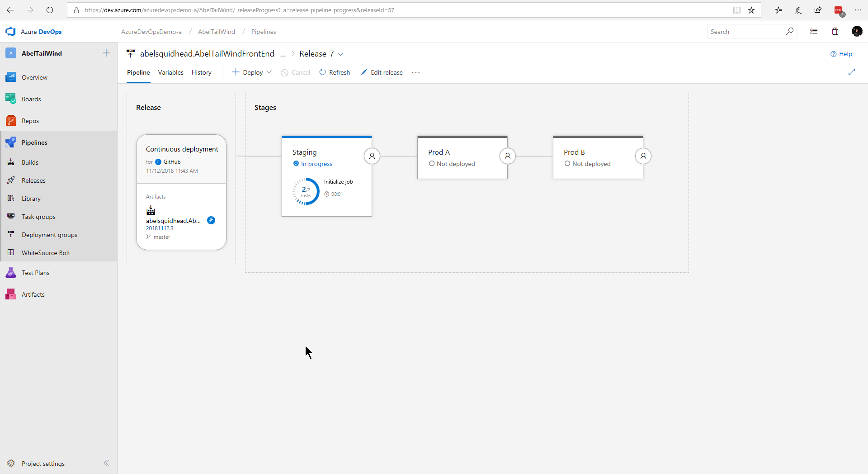This screenshot has width=868, height=474.
Task: Open the Overview hub
Action: pyautogui.click(x=34, y=77)
